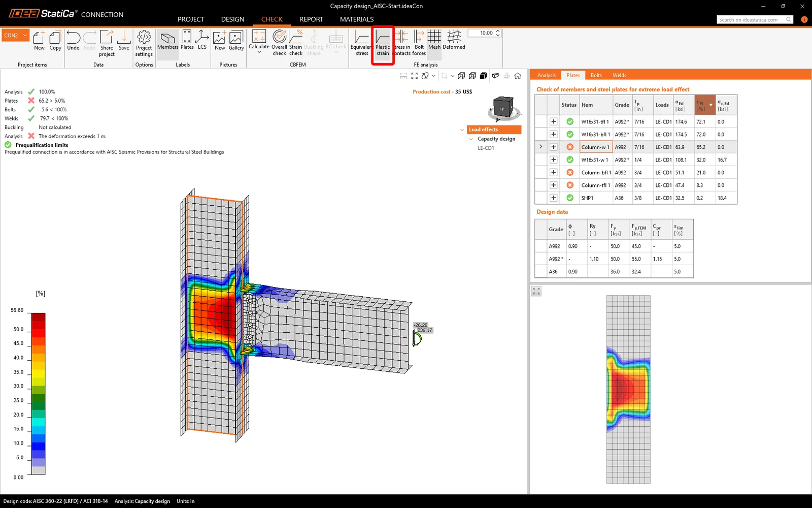Viewport: 812px width, 508px height.
Task: Click the orange info notification icon
Action: pos(804,19)
